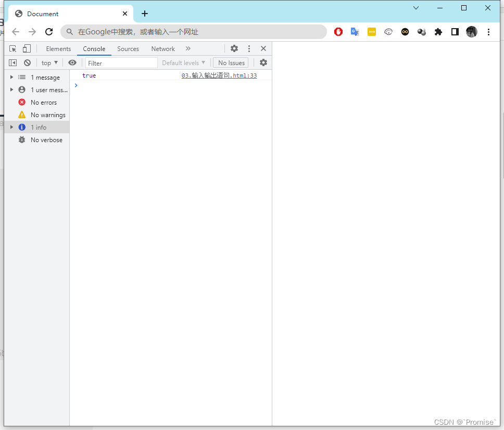The width and height of the screenshot is (504, 430).
Task: Select the No verbose filter row
Action: [x=37, y=140]
